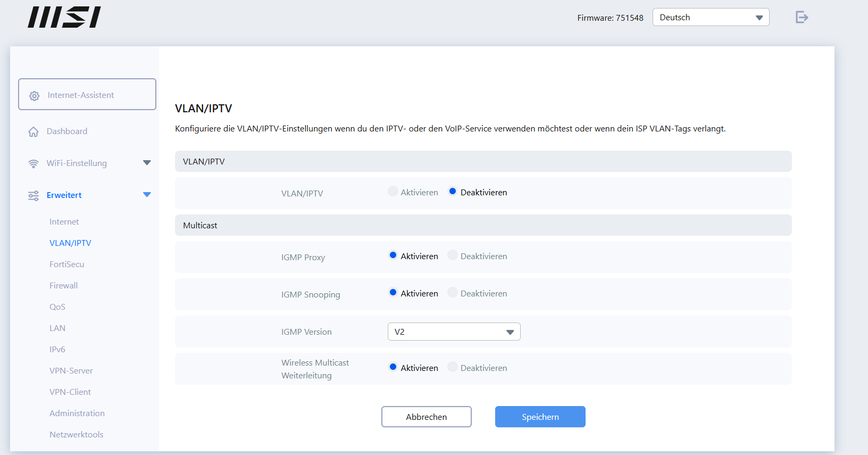Click the Erweitert sliders icon
The height and width of the screenshot is (455, 868).
(34, 196)
